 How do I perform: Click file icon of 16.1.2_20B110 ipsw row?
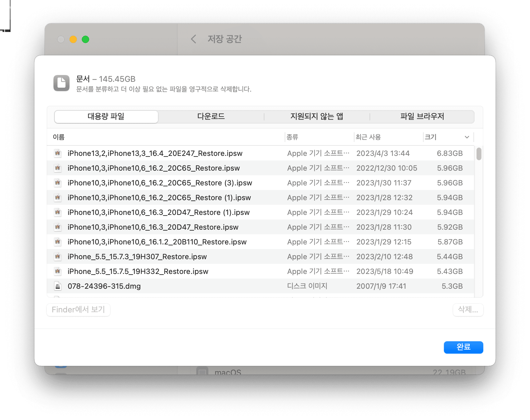57,242
